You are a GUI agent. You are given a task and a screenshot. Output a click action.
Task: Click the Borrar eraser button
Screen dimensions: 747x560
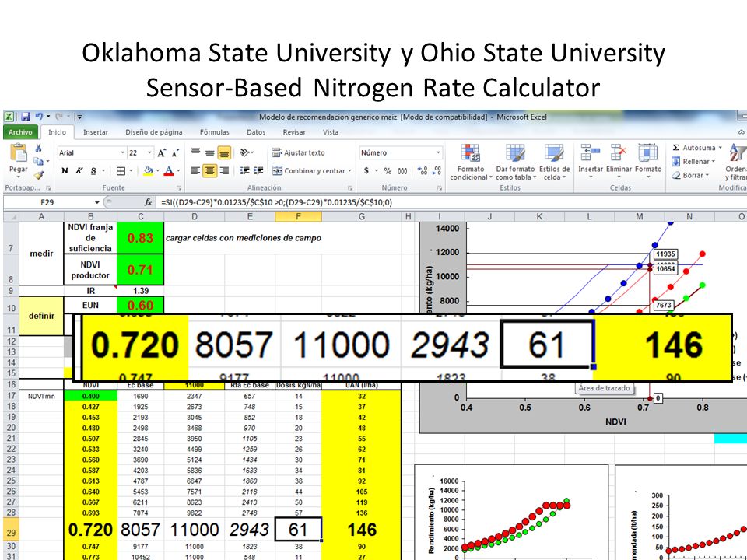click(x=690, y=175)
